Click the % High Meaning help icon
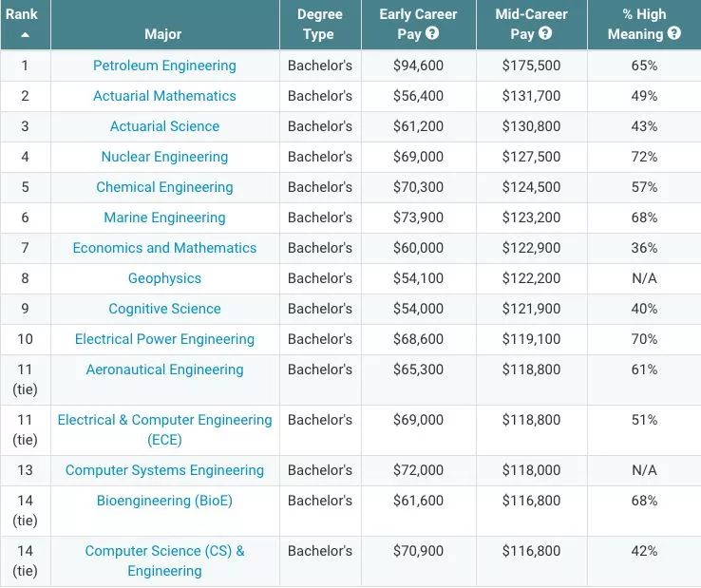The height and width of the screenshot is (588, 701). [x=674, y=34]
